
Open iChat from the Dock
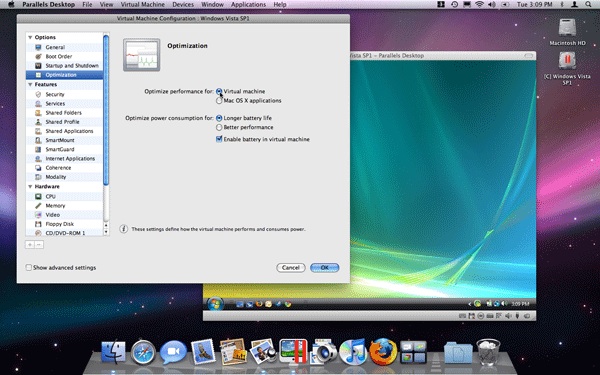[173, 352]
